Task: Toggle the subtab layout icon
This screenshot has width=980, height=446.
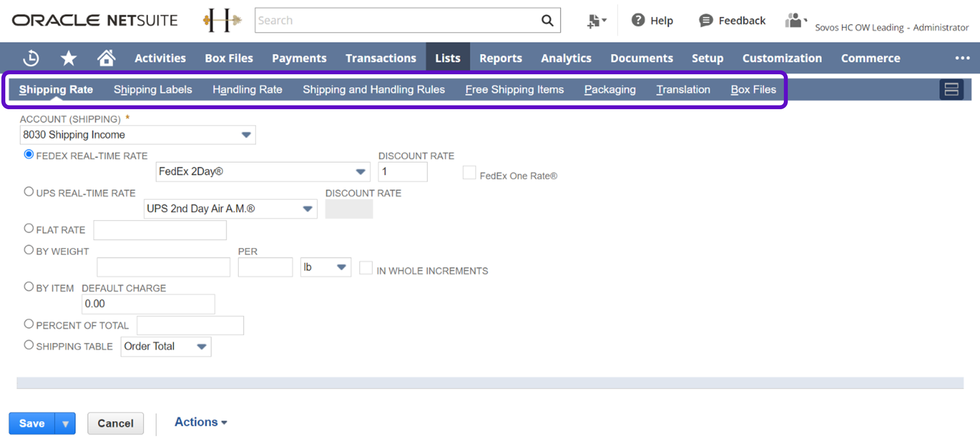Action: coord(951,89)
